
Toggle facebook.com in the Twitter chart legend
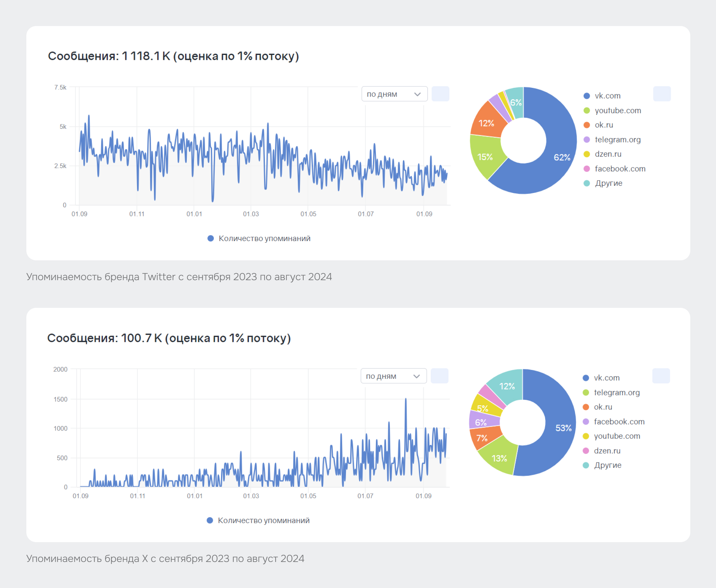tap(615, 169)
